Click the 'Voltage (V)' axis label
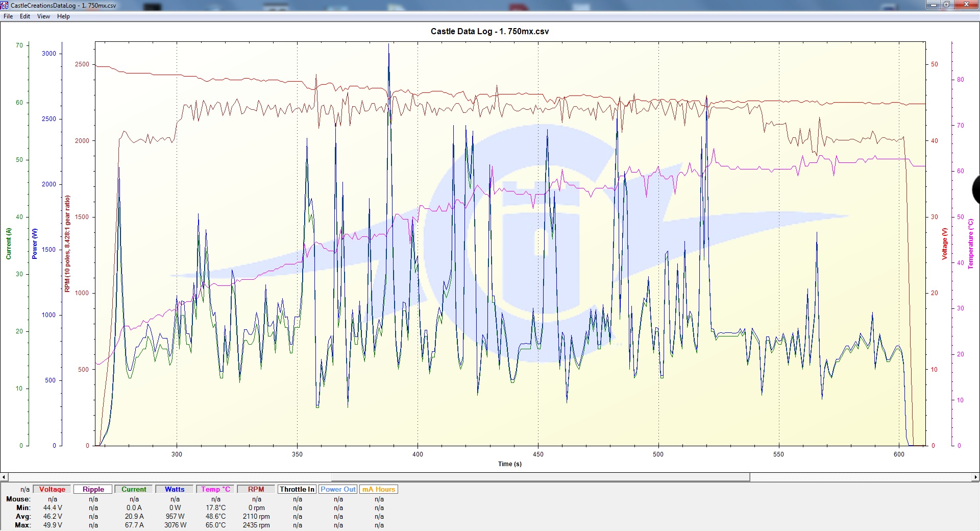The image size is (980, 531). point(944,244)
